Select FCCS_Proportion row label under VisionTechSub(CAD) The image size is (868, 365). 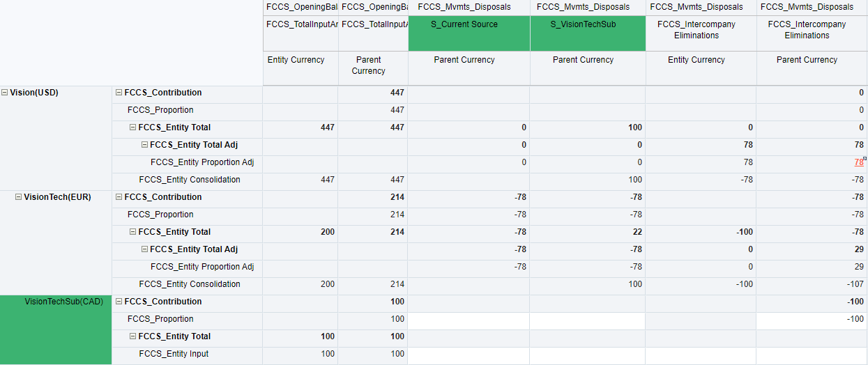click(x=160, y=319)
